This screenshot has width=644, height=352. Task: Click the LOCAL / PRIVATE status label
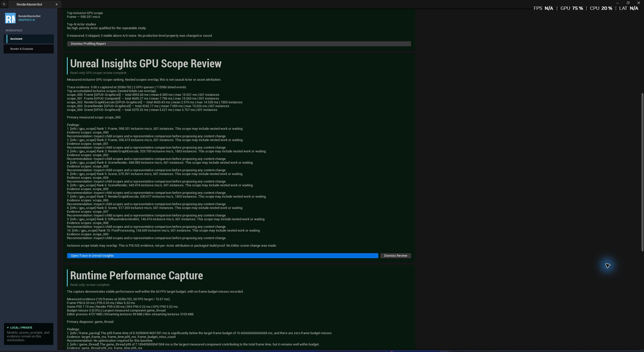[x=21, y=328]
